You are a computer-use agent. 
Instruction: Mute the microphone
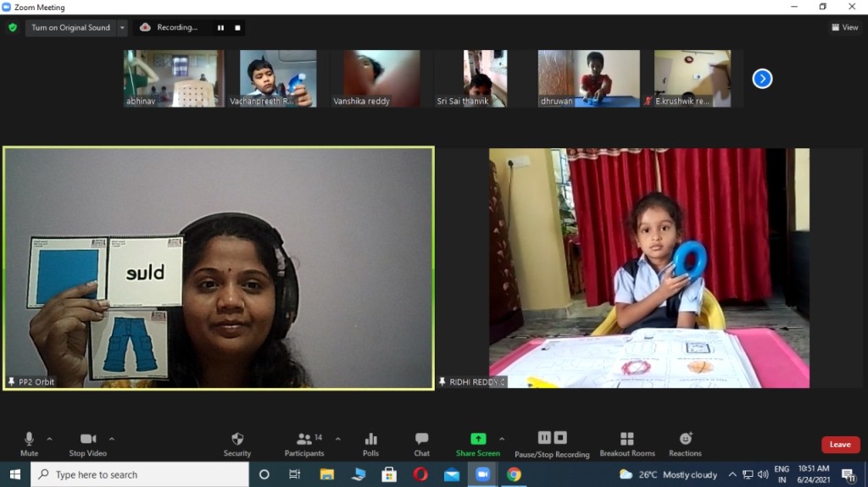click(29, 445)
